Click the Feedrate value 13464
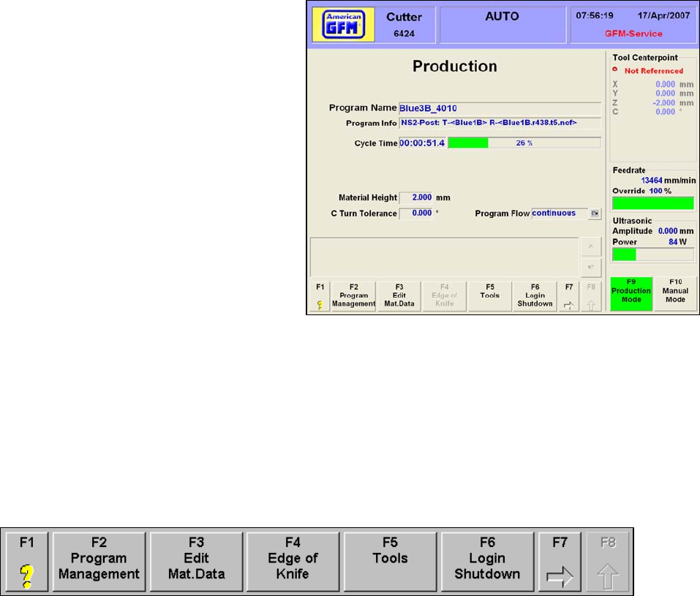This screenshot has width=700, height=596. (x=651, y=181)
